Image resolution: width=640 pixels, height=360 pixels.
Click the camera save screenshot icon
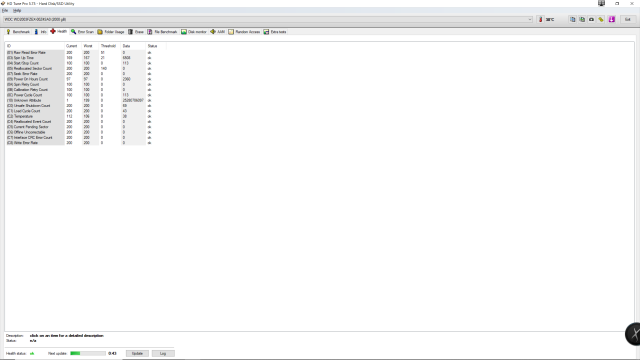point(591,19)
